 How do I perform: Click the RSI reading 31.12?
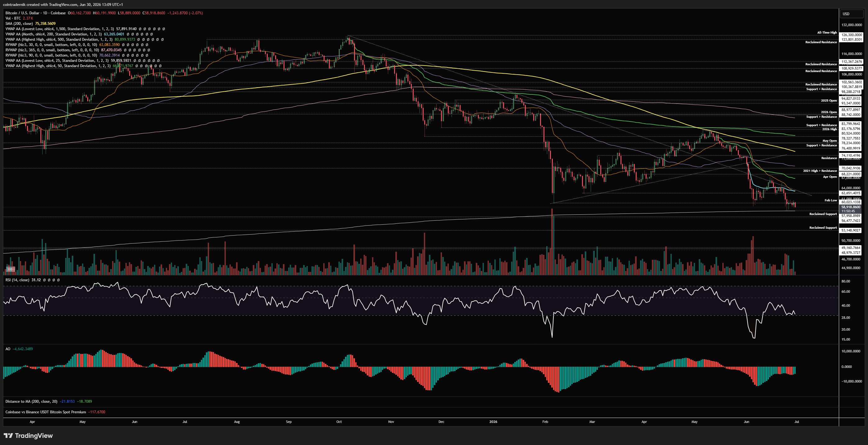[36, 280]
